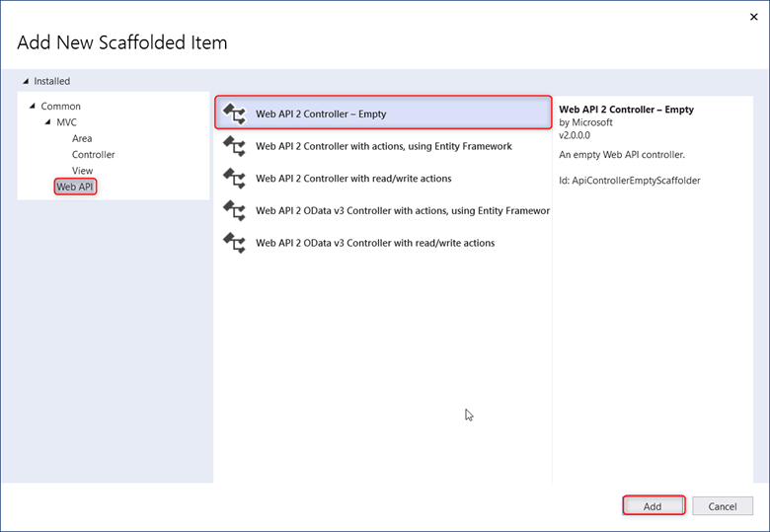The height and width of the screenshot is (532, 770).
Task: Select the Area tree item
Action: tap(82, 138)
